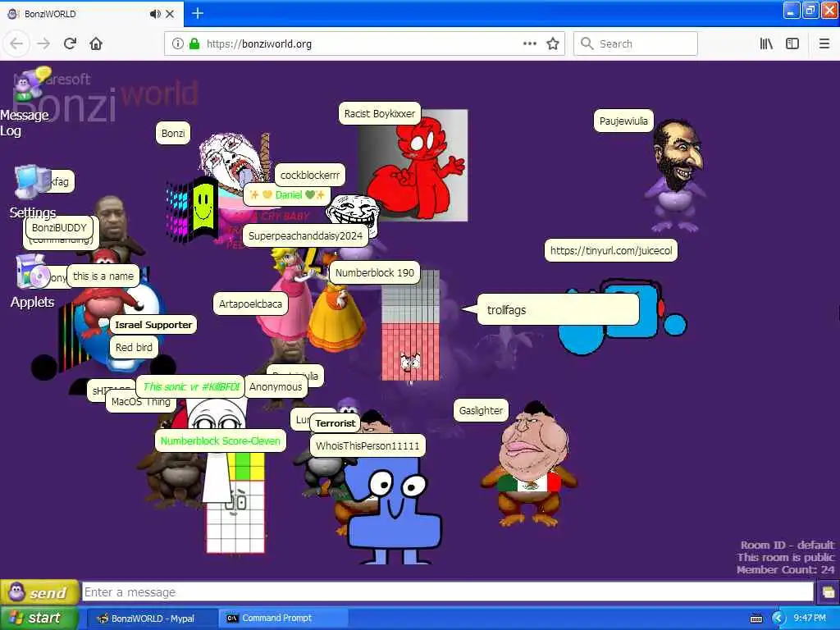The width and height of the screenshot is (840, 630).
Task: Go to the browser home page
Action: pos(96,43)
